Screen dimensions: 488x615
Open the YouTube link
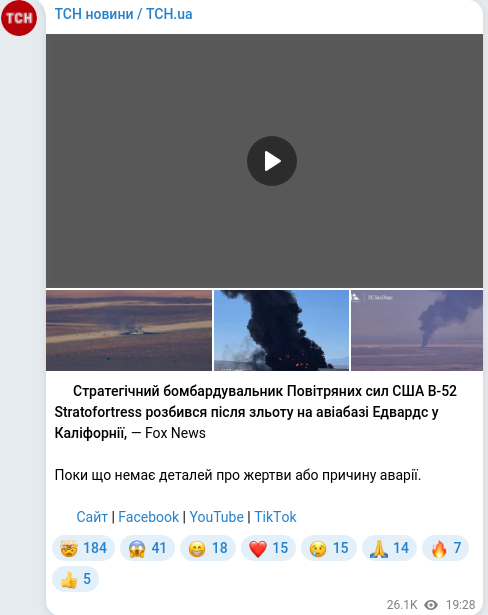click(x=217, y=517)
